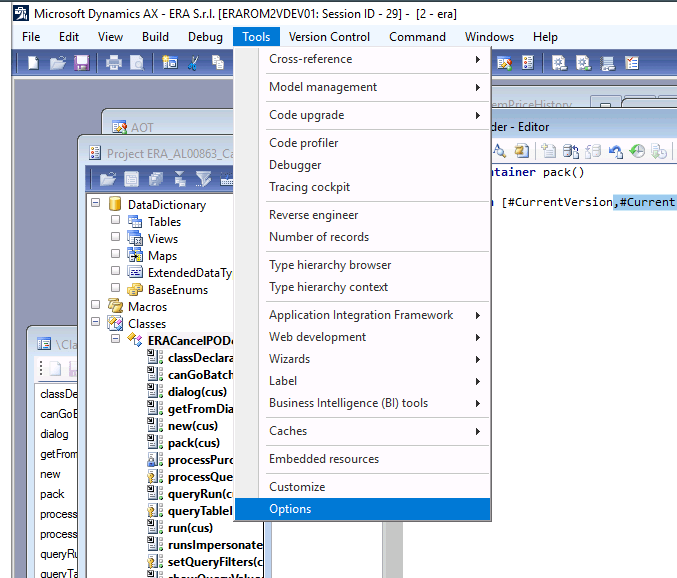The image size is (677, 578).
Task: Click the green clock history icon in Editor toolbar
Action: (637, 151)
